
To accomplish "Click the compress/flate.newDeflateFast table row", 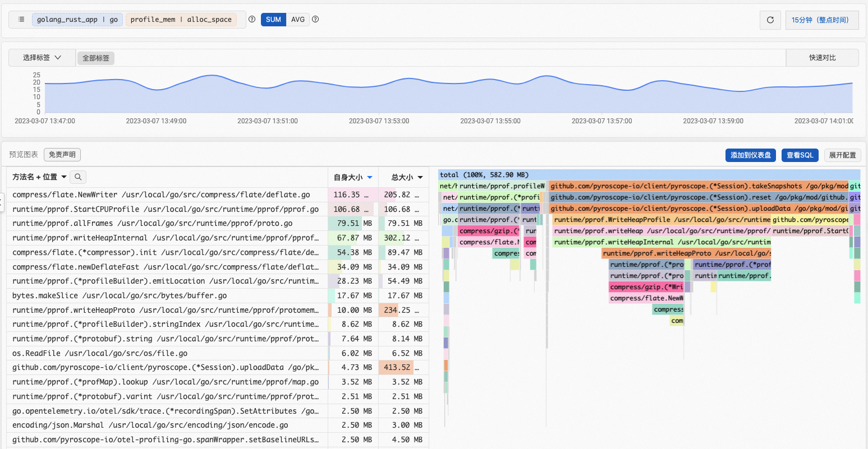I will coord(218,267).
